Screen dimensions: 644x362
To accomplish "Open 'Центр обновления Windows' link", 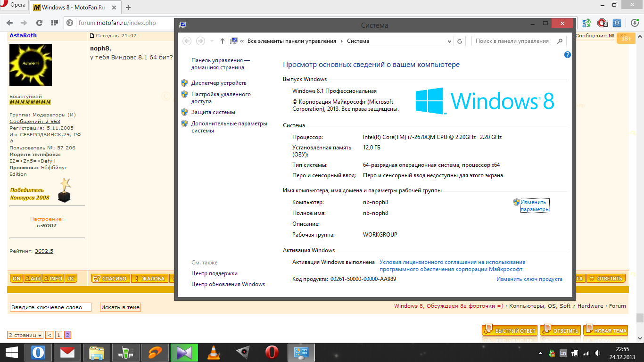I will click(x=228, y=284).
